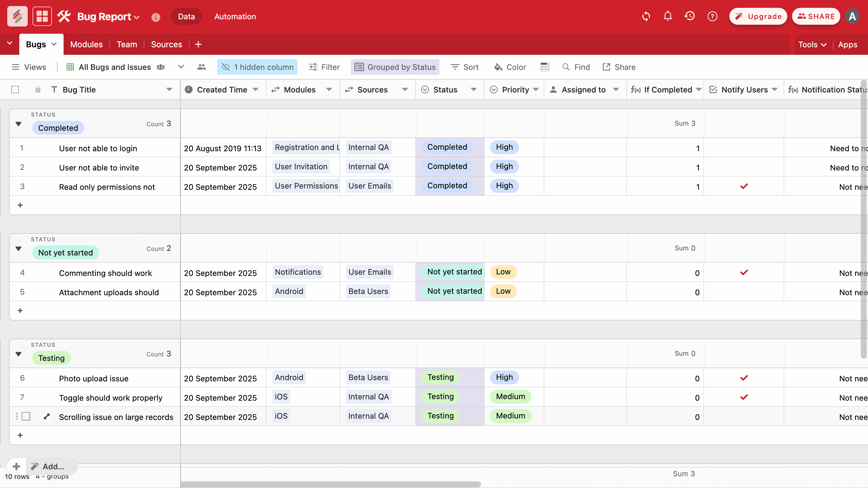Click the Assigned to person icon
868x488 pixels.
click(553, 89)
